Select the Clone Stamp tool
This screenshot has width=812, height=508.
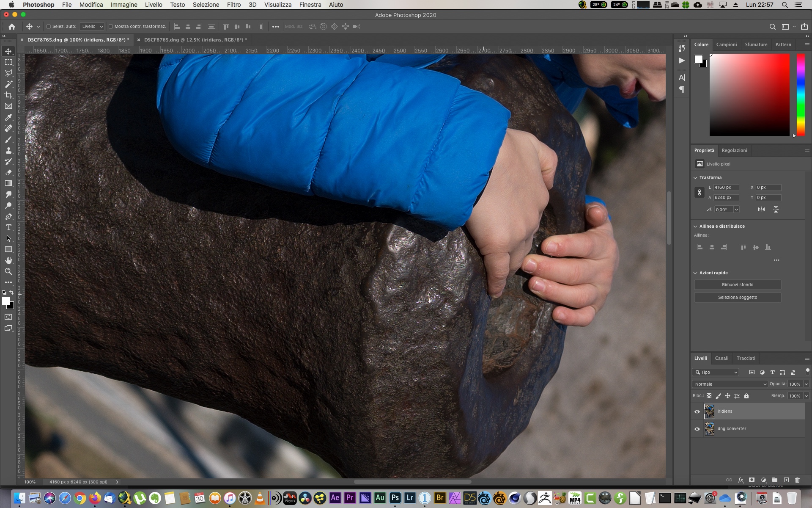pos(8,150)
